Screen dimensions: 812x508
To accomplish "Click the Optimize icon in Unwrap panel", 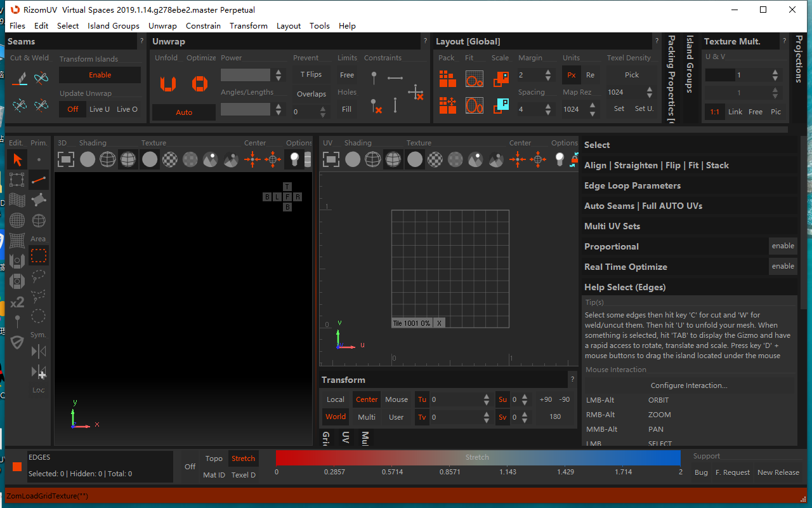I will 200,84.
